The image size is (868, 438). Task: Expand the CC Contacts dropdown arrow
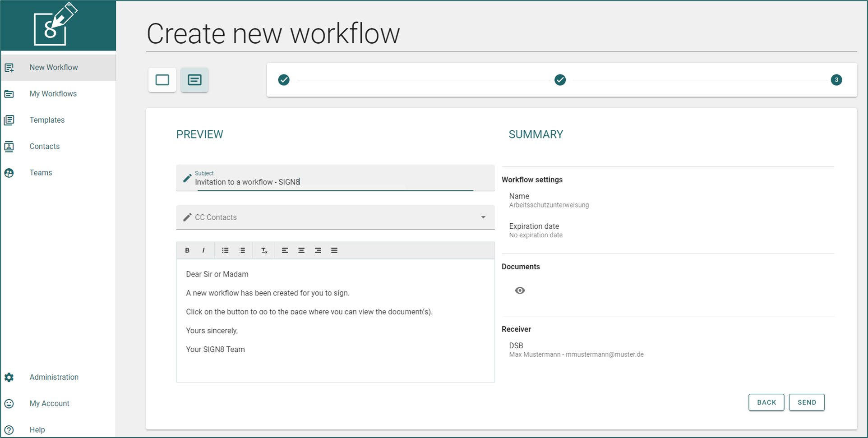tap(483, 217)
